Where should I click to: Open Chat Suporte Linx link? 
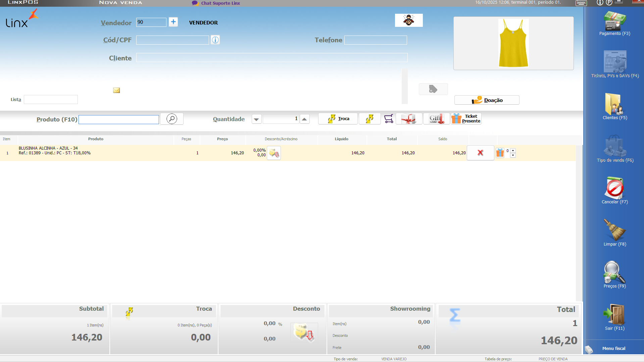216,3
